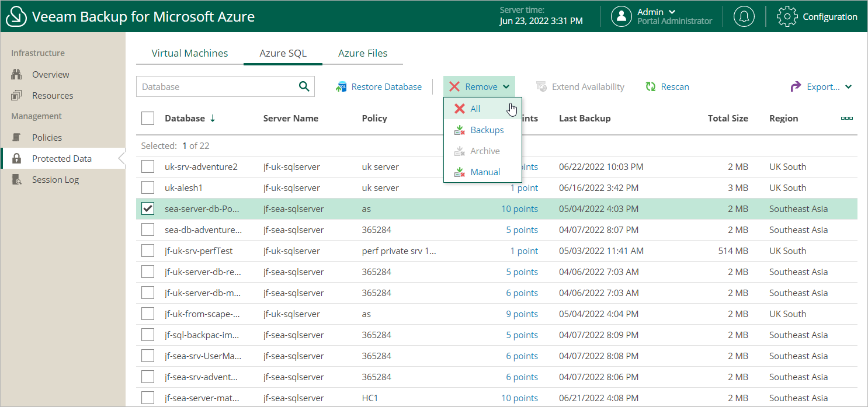Click the notifications bell icon
Viewport: 868px width, 407px height.
click(x=744, y=16)
